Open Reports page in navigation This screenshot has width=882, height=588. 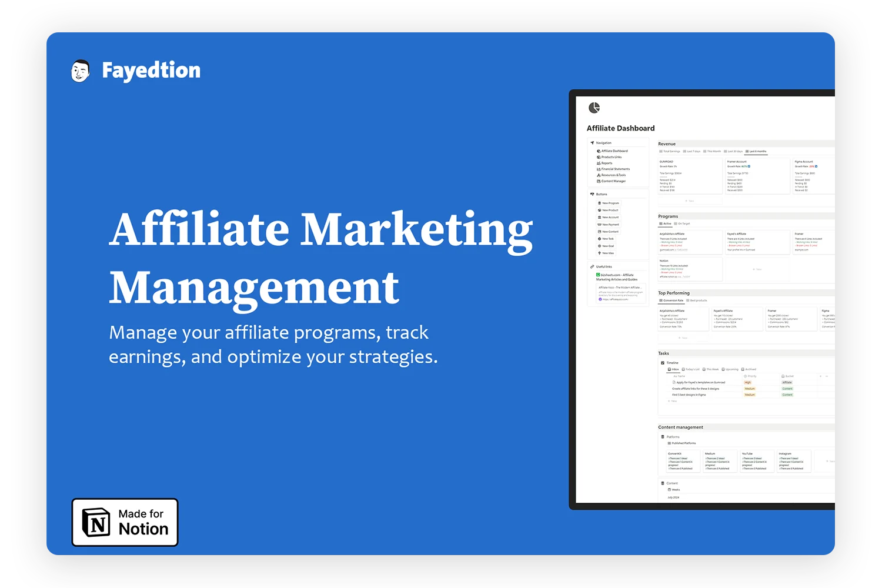coord(604,163)
